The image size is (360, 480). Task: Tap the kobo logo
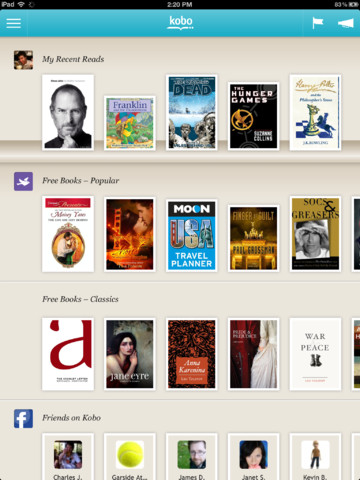point(180,23)
